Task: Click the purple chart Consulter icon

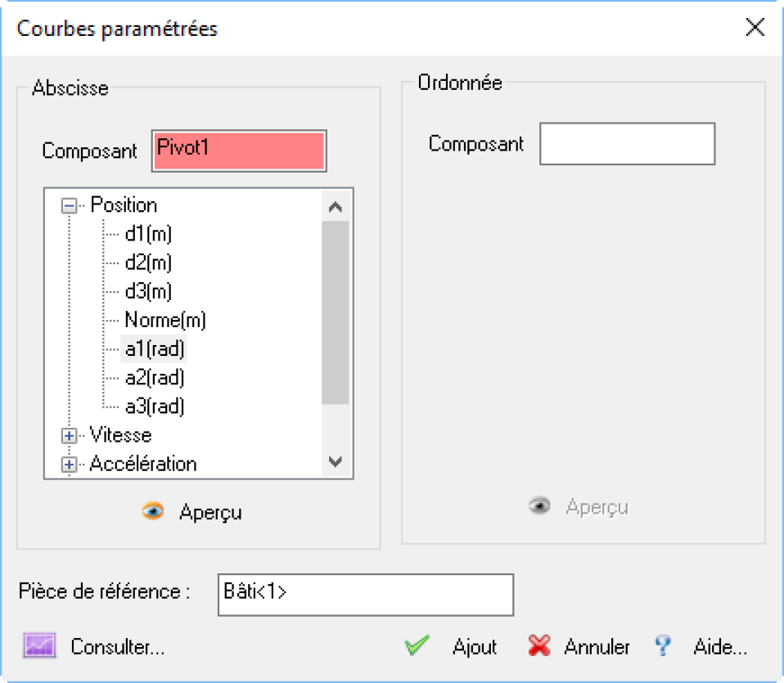Action: [x=39, y=645]
